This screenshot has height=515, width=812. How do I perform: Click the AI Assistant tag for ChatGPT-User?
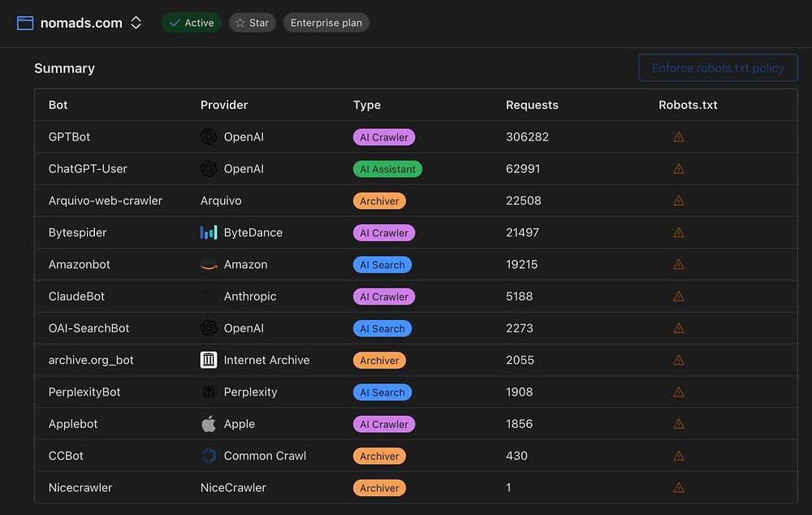(x=387, y=169)
